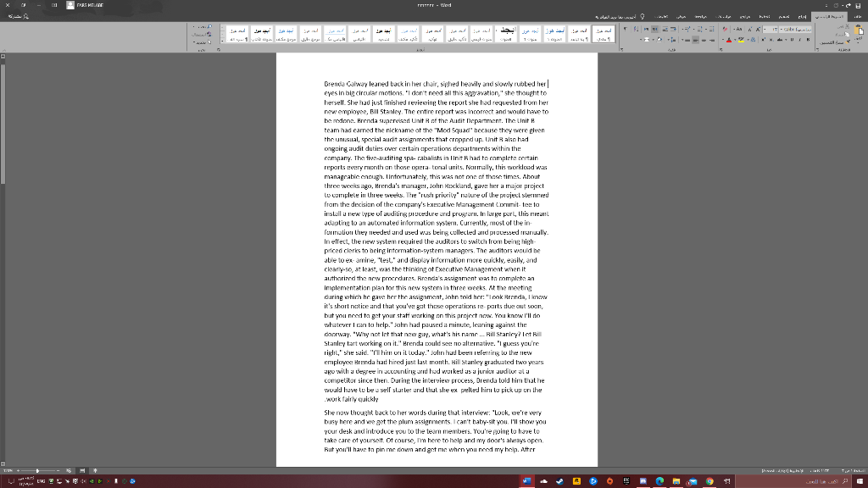Apply the No Spacing style
The width and height of the screenshot is (868, 488).
(578, 34)
